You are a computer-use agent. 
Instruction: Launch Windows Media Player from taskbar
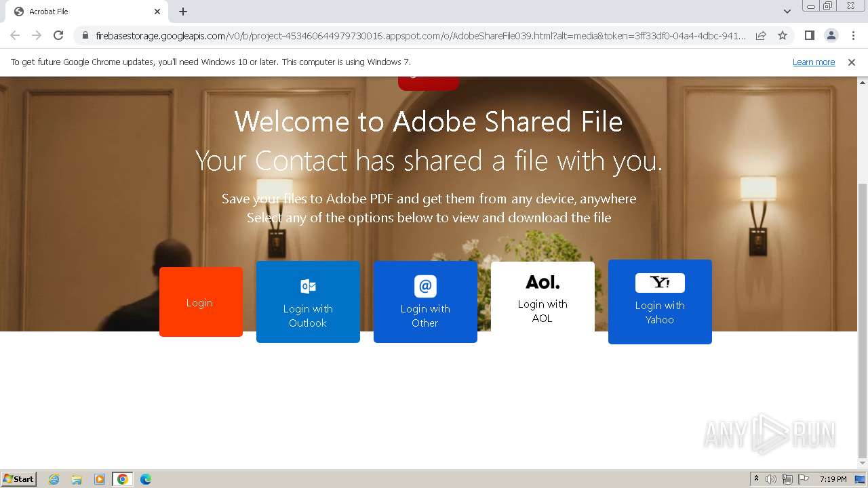(100, 479)
